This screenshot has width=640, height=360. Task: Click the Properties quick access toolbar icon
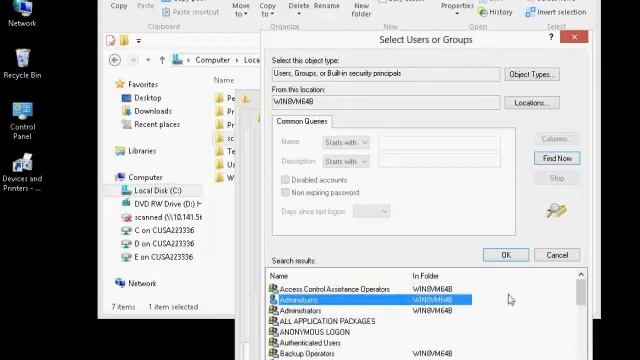[111, 40]
